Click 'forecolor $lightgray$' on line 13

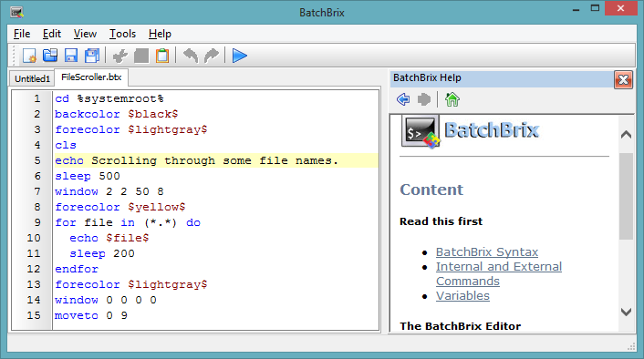coord(131,284)
